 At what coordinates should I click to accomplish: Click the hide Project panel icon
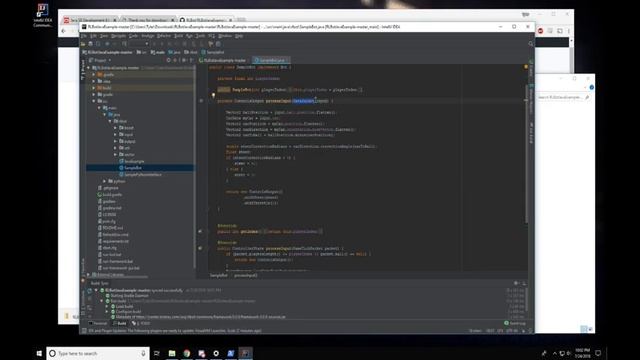pos(191,60)
